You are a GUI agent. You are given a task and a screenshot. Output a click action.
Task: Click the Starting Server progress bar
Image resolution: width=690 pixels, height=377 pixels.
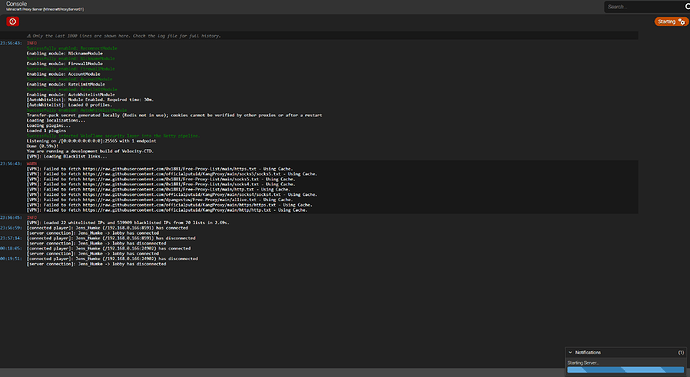pos(625,370)
